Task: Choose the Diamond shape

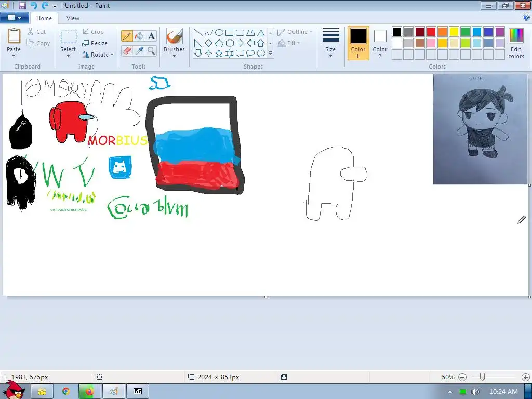Action: tap(209, 43)
